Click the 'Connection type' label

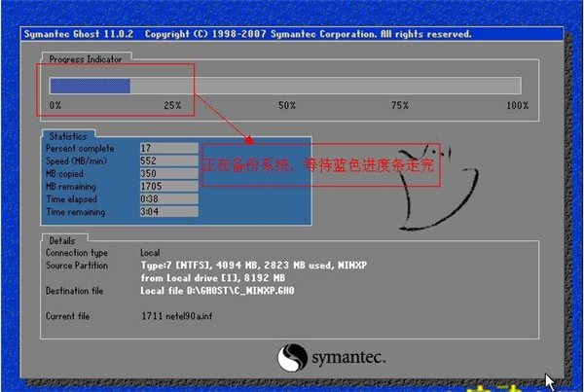77,253
